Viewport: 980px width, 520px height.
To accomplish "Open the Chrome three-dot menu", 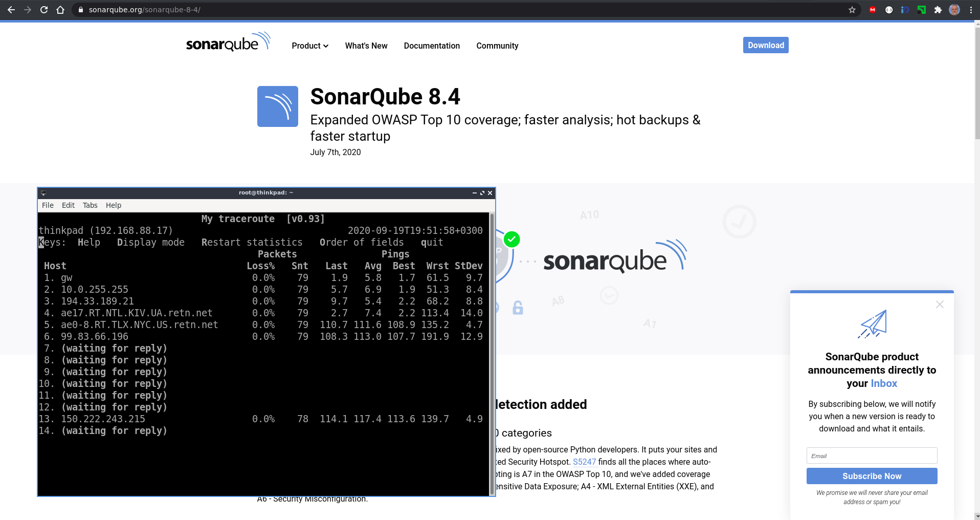I will pyautogui.click(x=971, y=10).
